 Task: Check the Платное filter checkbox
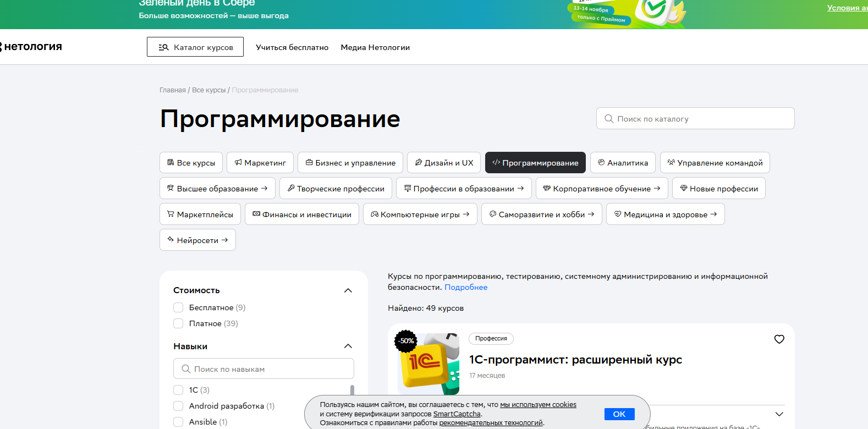tap(178, 323)
